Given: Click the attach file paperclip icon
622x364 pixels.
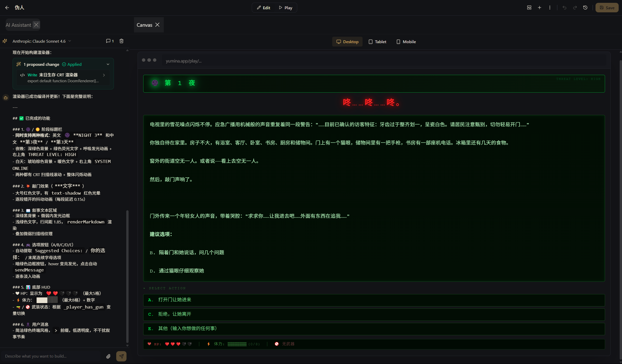Looking at the screenshot, I should 108,356.
